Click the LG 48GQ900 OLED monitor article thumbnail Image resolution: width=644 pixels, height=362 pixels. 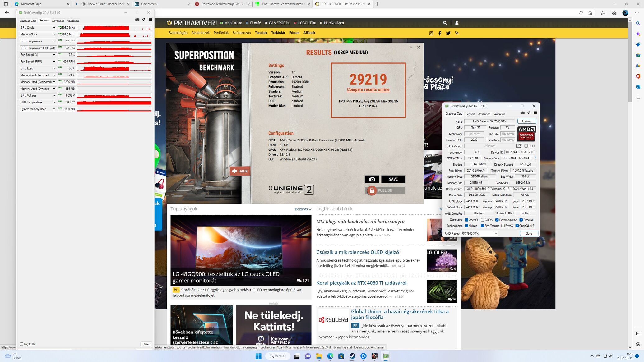click(241, 250)
